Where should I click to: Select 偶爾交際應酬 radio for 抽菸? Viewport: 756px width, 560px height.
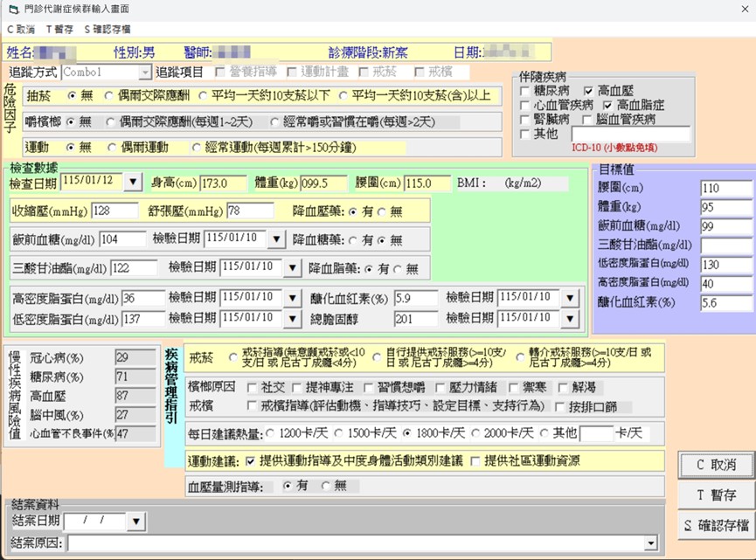[x=109, y=95]
